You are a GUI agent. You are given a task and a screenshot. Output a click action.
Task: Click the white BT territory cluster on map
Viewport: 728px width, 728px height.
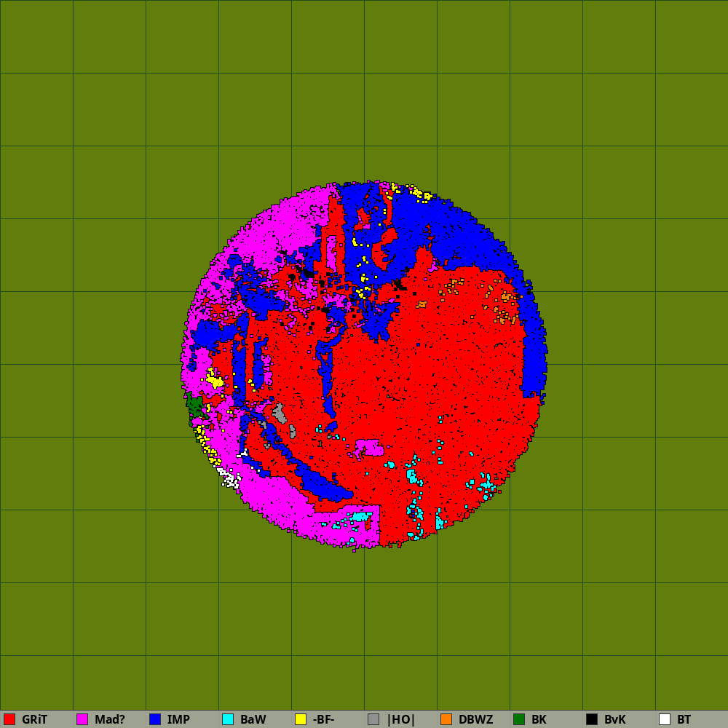point(230,479)
